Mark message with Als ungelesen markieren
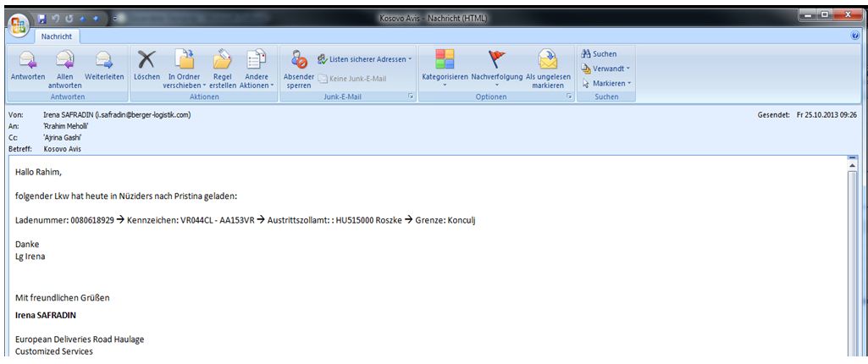This screenshot has width=868, height=364. pyautogui.click(x=548, y=69)
